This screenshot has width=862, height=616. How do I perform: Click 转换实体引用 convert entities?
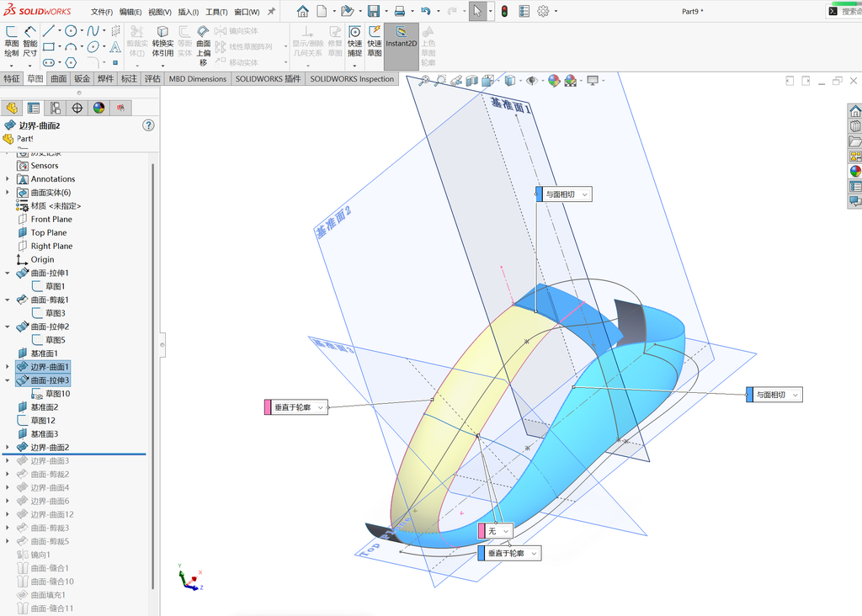coord(162,41)
